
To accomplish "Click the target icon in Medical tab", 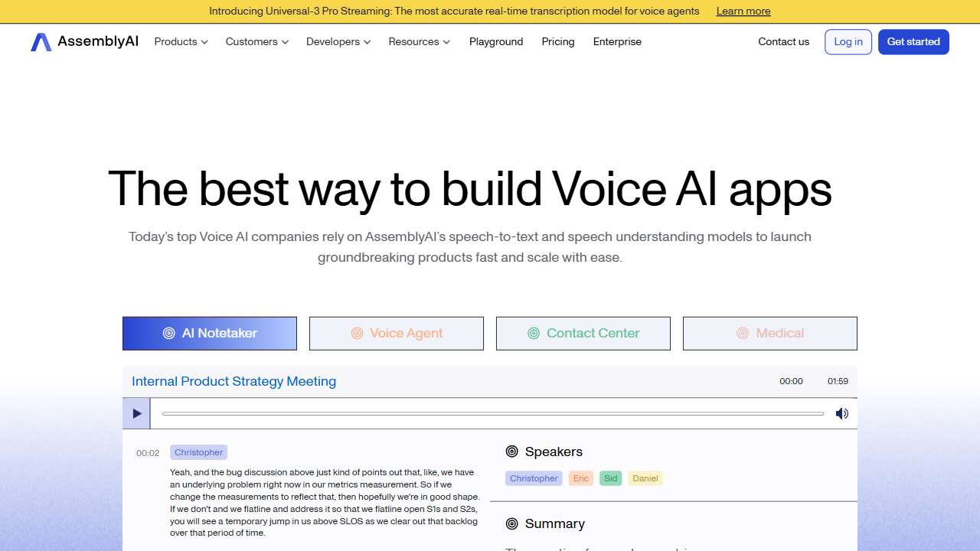I will [x=742, y=334].
